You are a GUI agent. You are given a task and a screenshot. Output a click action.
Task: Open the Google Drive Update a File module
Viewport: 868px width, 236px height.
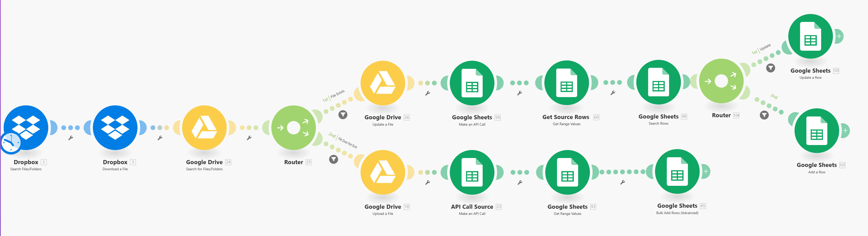coord(383,83)
